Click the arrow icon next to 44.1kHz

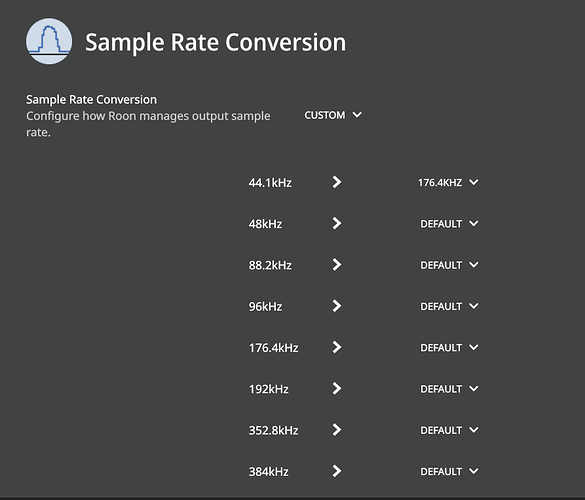337,182
